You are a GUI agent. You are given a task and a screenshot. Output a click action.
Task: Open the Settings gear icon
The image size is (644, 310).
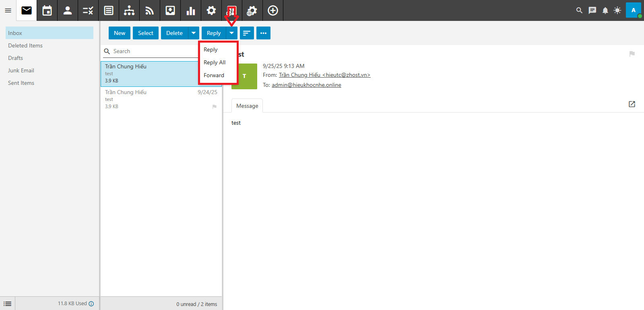tap(211, 10)
